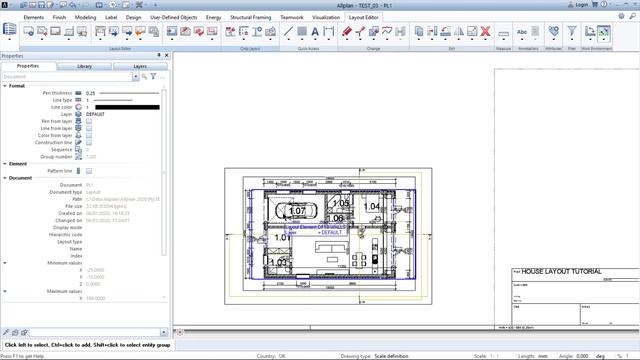Click the match-properties icon beside Properties dropdown
640x360 pixels.
[144, 76]
